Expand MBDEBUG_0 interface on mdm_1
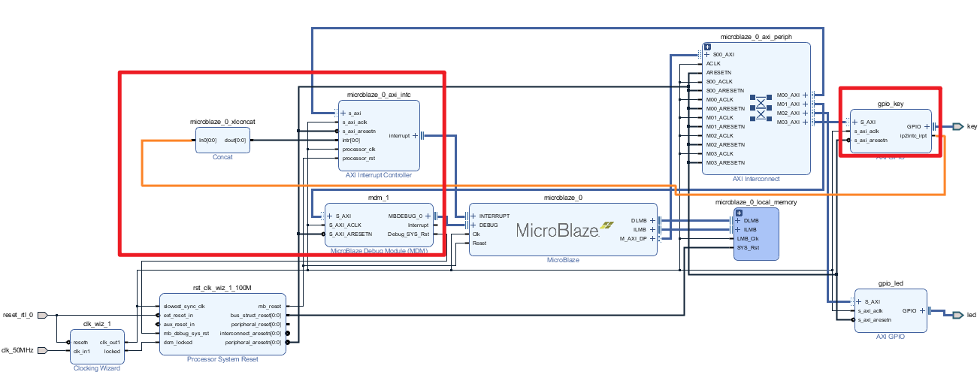980x381 pixels. pyautogui.click(x=428, y=216)
